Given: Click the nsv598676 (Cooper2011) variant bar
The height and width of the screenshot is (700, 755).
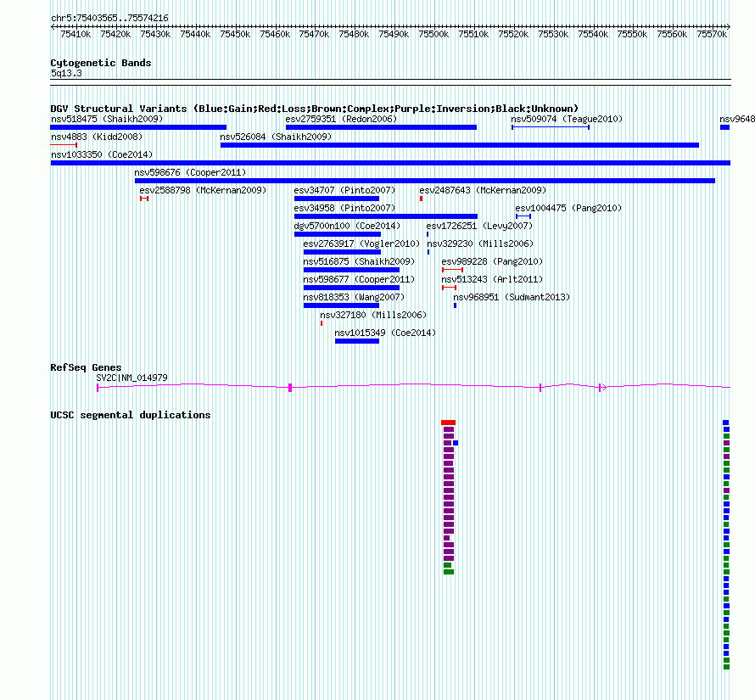Looking at the screenshot, I should coord(425,181).
